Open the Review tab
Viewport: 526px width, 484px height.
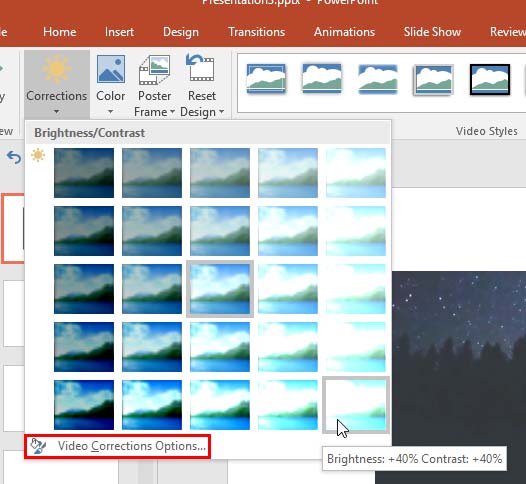point(508,32)
